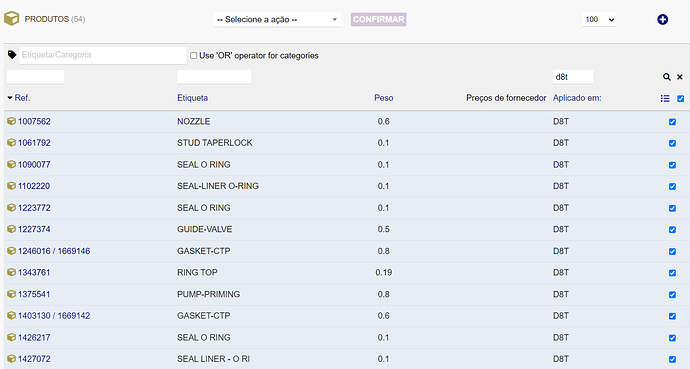This screenshot has width=690, height=369.
Task: Click the CONFIRMAR button
Action: coord(378,19)
